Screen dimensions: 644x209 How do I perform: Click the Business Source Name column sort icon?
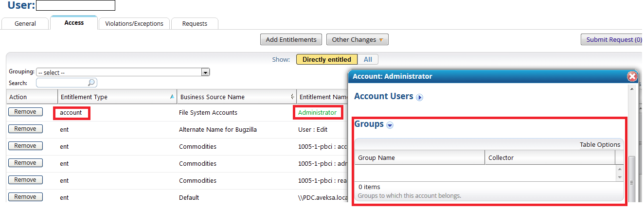pos(292,97)
